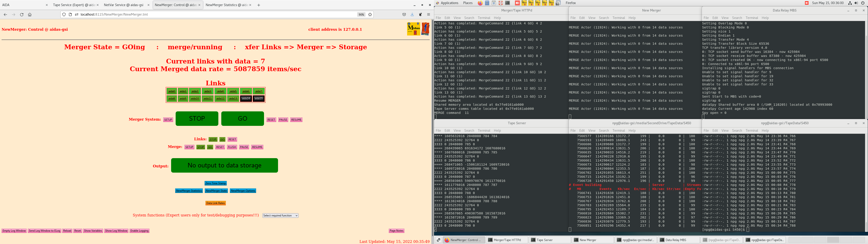Click first Midas launcher in top panel
The height and width of the screenshot is (244, 868).
click(524, 3)
